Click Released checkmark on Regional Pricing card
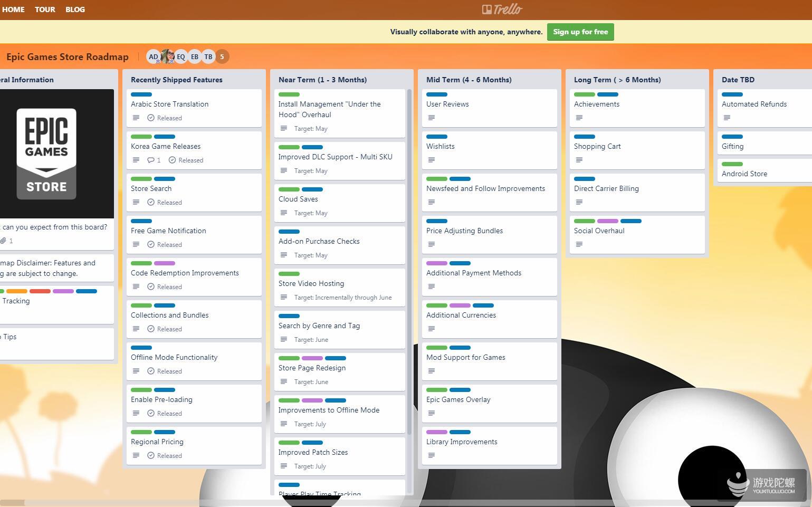The height and width of the screenshot is (507, 812). point(151,455)
